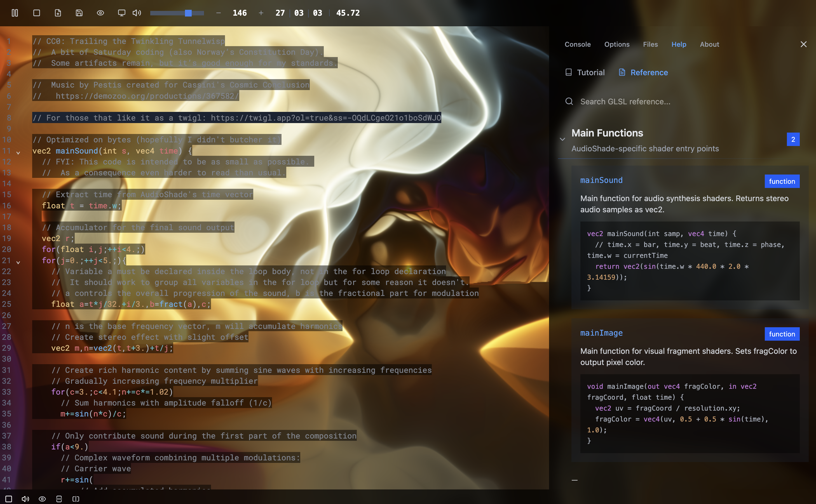Click the vertical split layout icon in bottom bar
Viewport: 816px width, 504px height.
pyautogui.click(x=76, y=499)
